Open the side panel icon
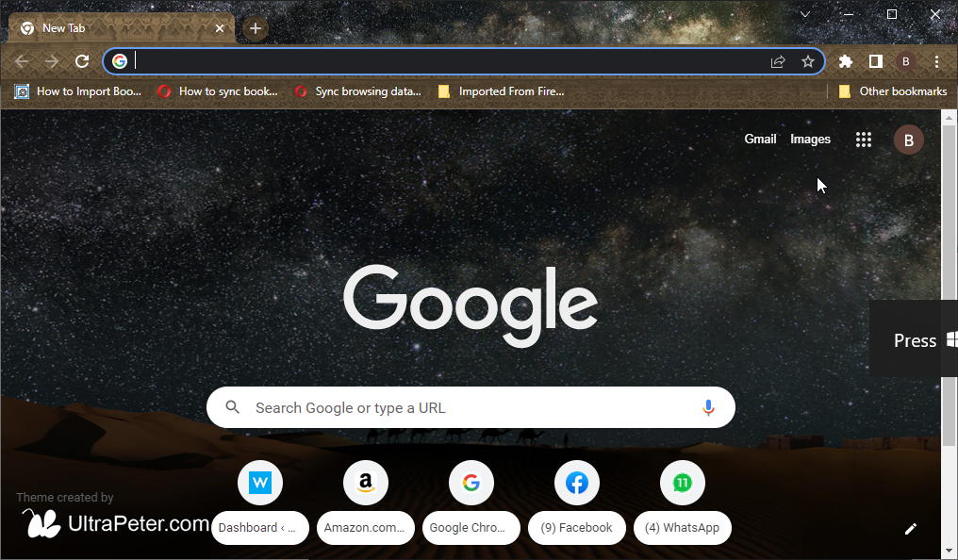 pyautogui.click(x=876, y=61)
